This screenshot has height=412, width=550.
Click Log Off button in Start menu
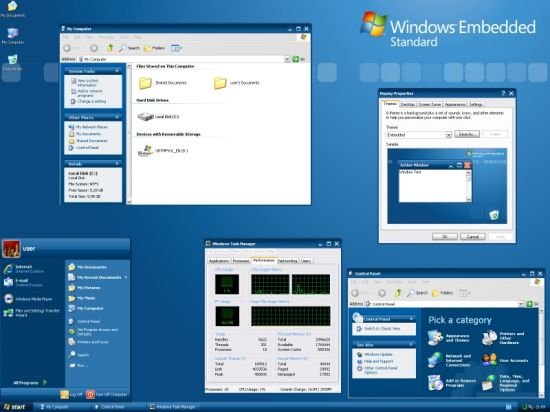pos(71,394)
